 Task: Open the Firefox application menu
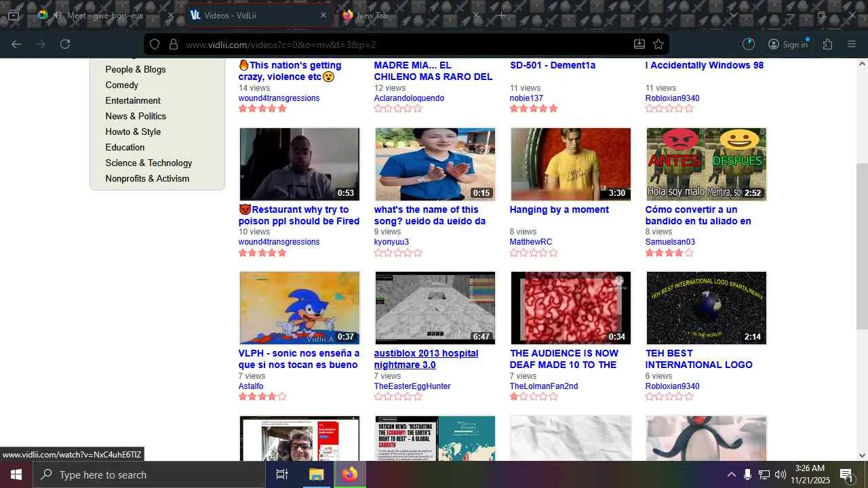(x=852, y=44)
